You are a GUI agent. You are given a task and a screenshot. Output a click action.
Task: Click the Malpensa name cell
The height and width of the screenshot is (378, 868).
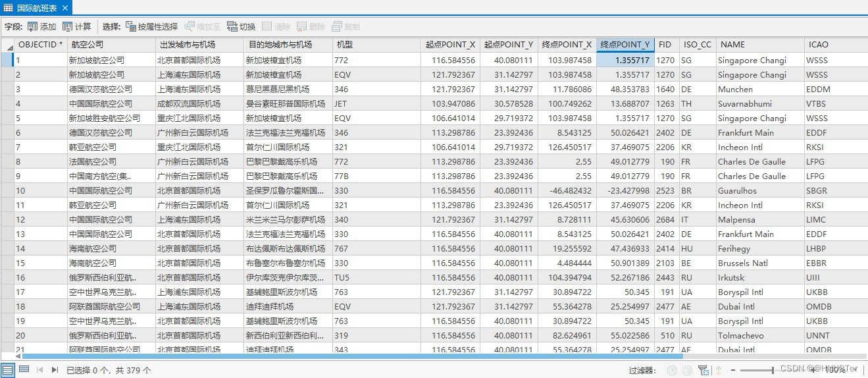coord(760,219)
